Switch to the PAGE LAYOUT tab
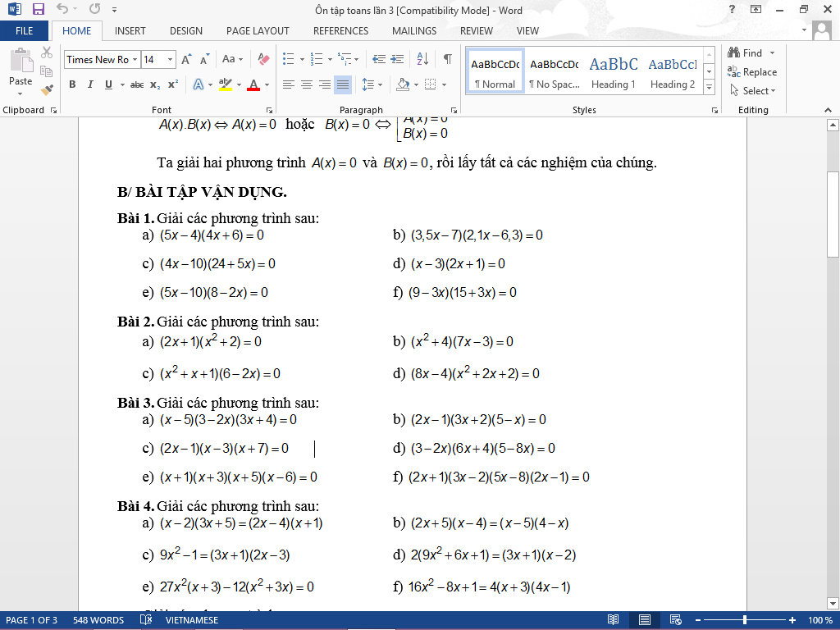840x630 pixels. tap(258, 31)
